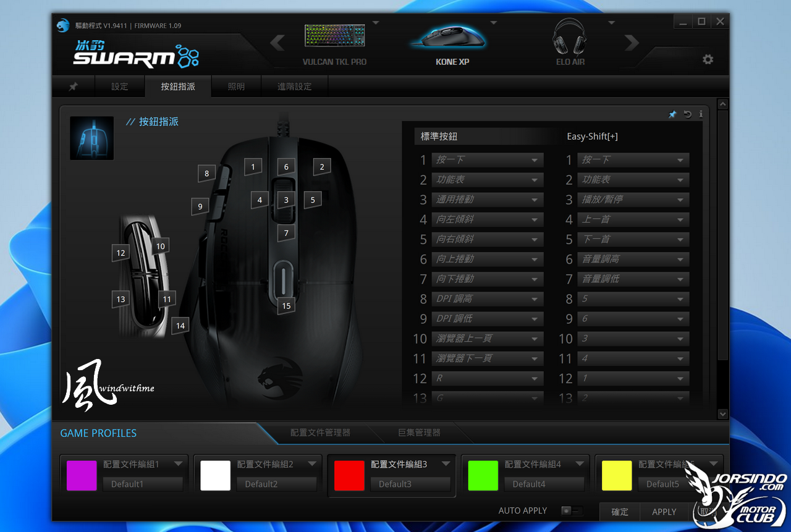
Task: Open standard button 3 dropdown 通用捲動
Action: (488, 200)
